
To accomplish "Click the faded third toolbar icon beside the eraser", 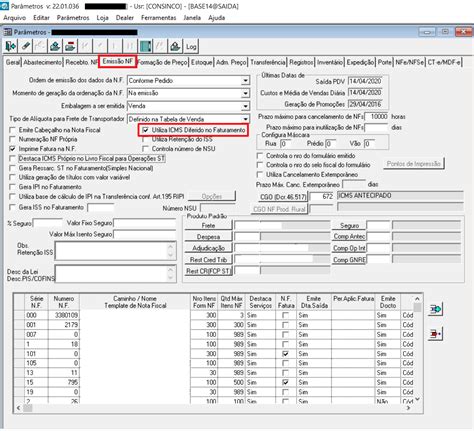I will 40,46.
